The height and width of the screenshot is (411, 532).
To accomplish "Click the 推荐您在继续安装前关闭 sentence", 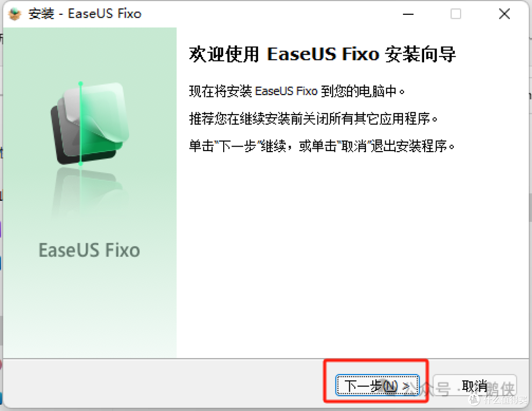I will [x=313, y=119].
